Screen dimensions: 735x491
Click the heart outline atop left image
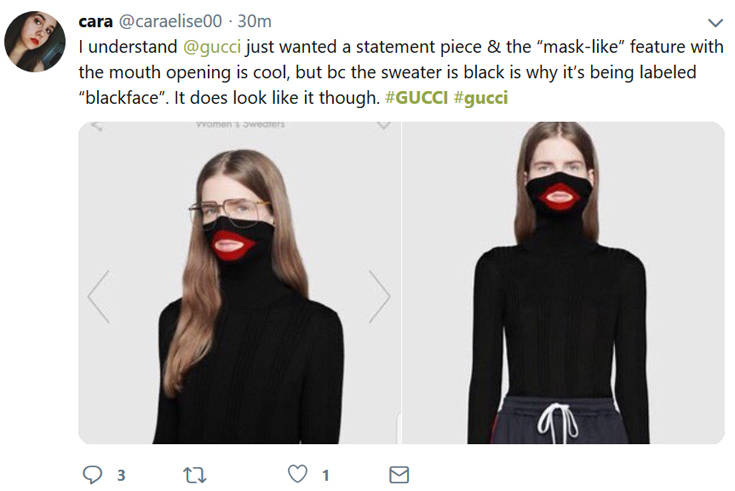point(384,125)
